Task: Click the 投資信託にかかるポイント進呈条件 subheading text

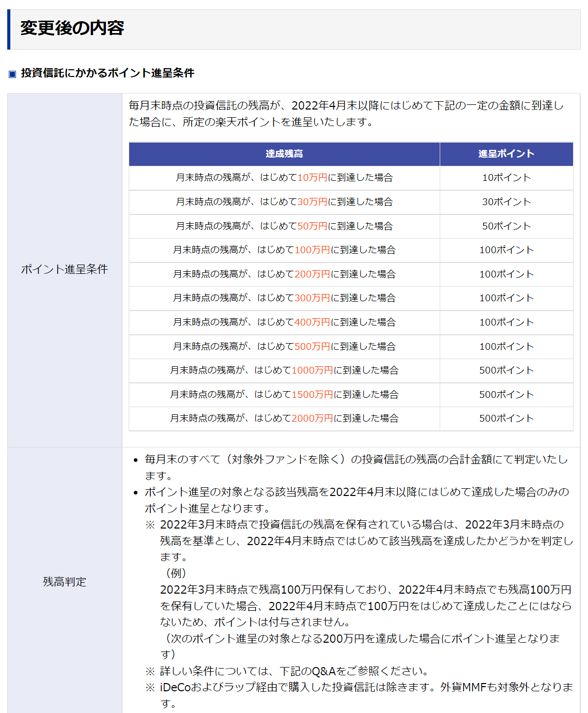Action: tap(107, 73)
